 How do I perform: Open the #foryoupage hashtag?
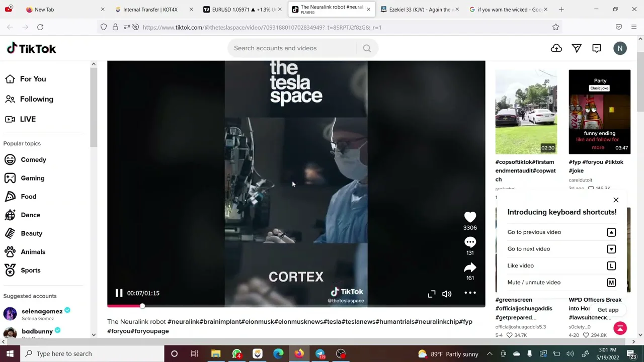click(150, 331)
